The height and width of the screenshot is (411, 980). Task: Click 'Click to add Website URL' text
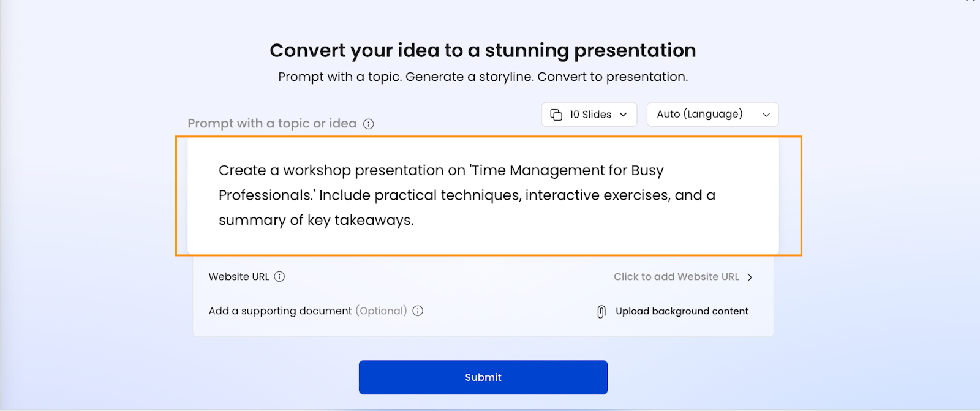[676, 277]
